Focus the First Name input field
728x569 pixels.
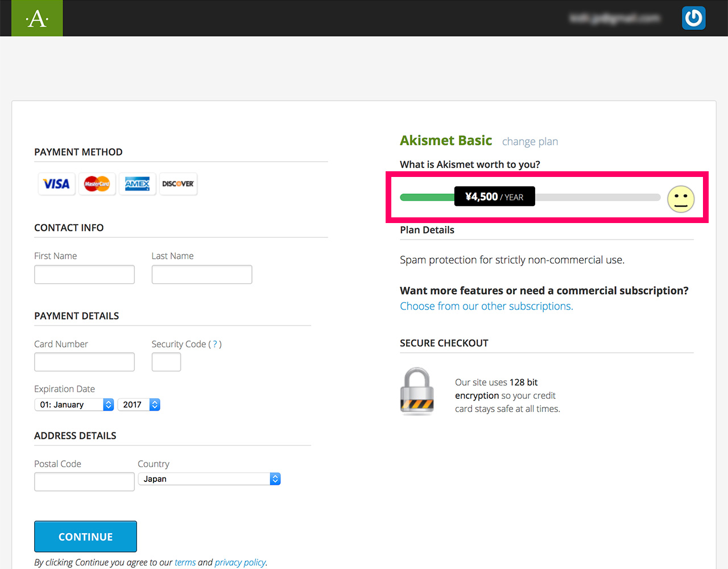tap(84, 274)
